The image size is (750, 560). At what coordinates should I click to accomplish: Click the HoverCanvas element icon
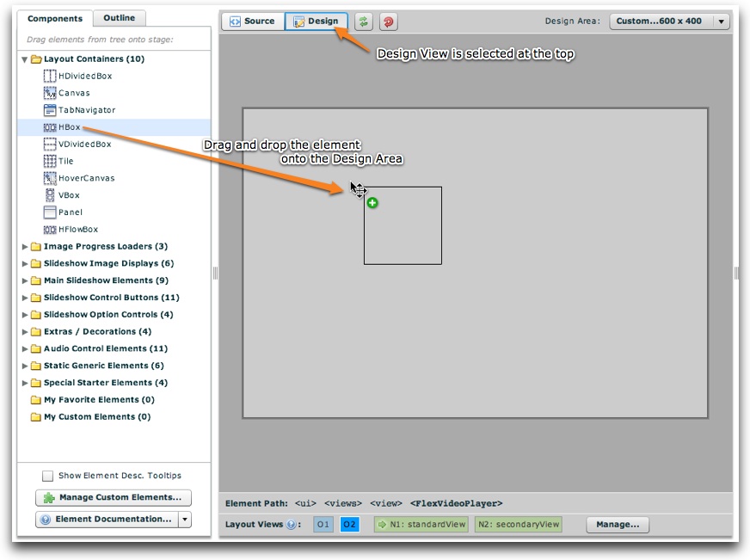click(50, 178)
